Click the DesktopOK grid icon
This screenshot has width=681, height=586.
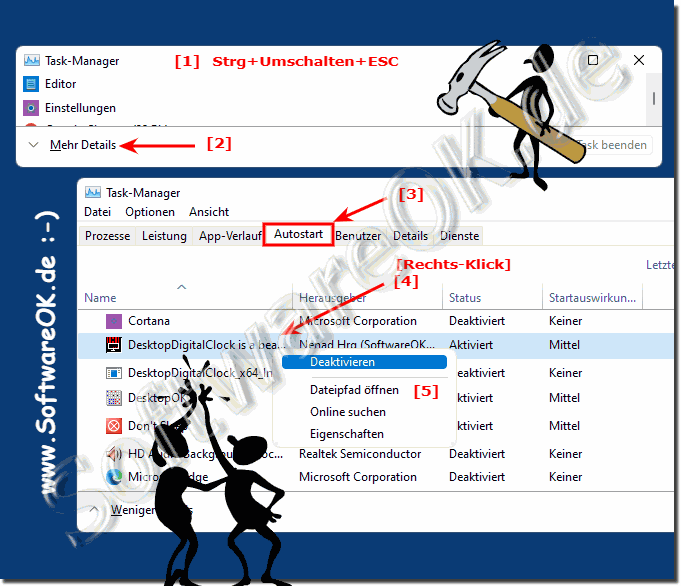pyautogui.click(x=114, y=398)
